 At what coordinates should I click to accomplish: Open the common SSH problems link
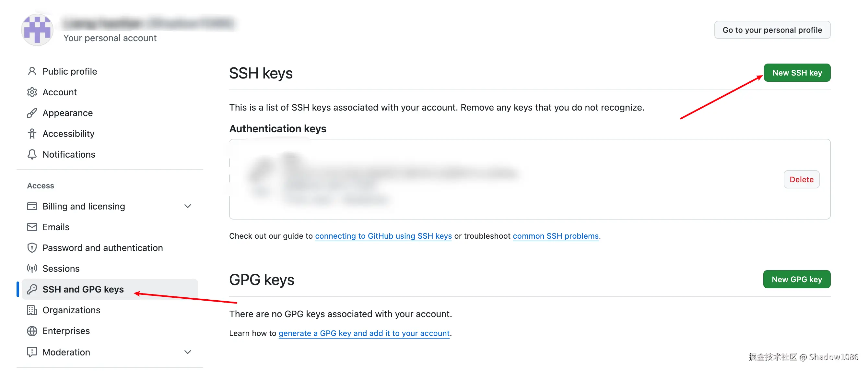point(556,236)
